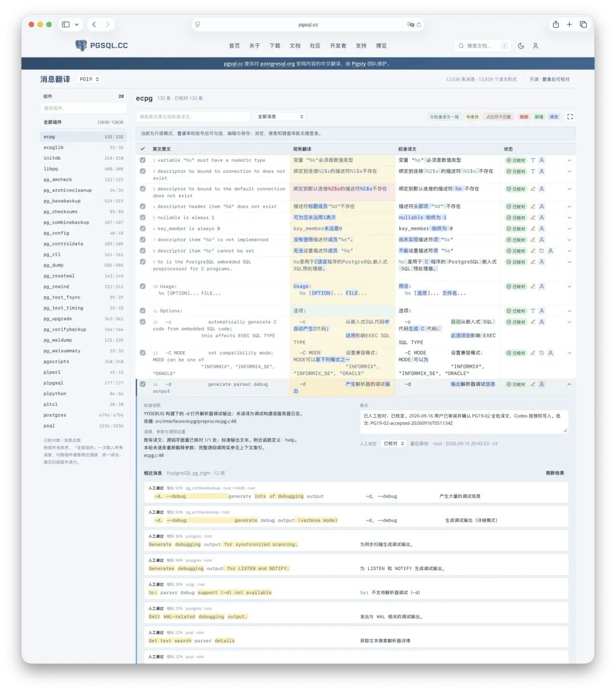Open the 博览 navigation menu item

(381, 46)
